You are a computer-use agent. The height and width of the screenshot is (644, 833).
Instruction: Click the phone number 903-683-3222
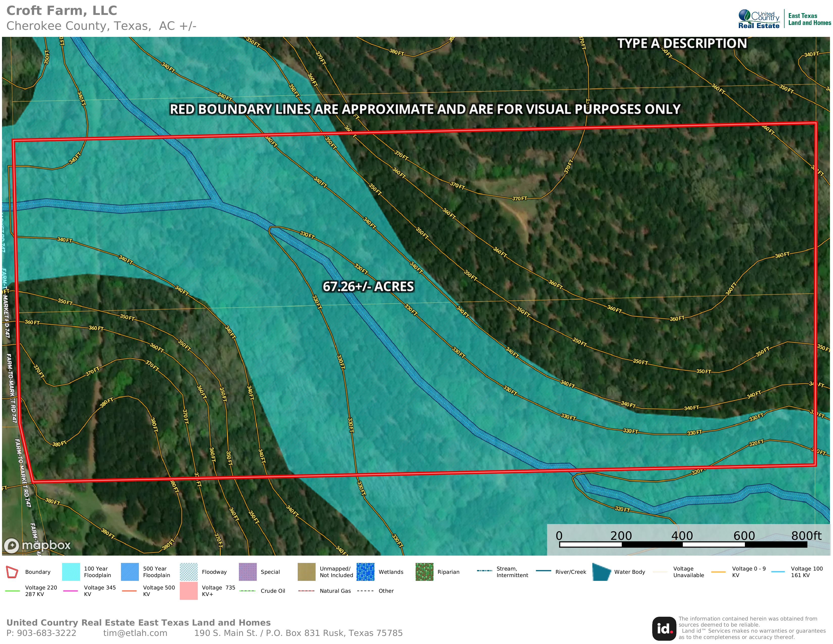point(46,633)
